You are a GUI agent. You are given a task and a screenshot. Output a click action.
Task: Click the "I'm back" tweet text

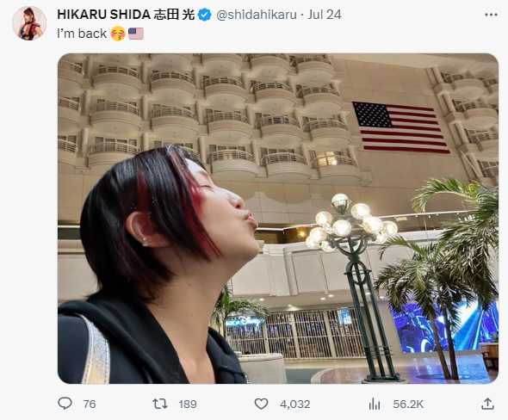[82, 34]
